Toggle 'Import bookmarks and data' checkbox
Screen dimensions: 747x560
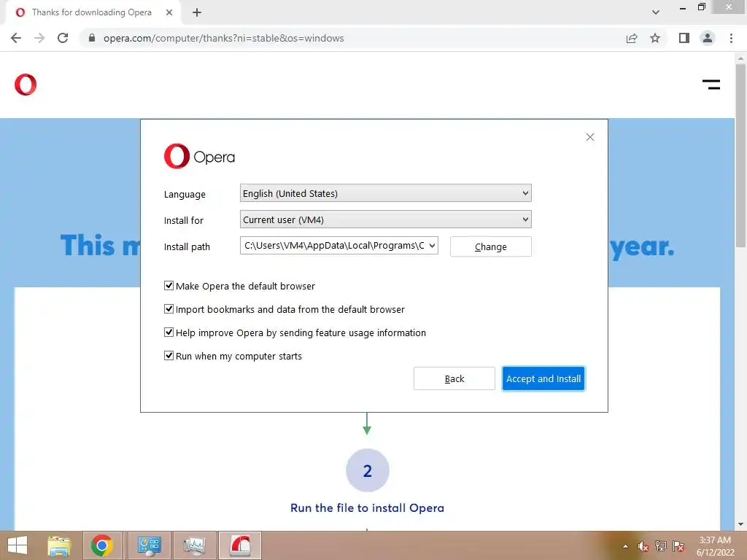(169, 309)
